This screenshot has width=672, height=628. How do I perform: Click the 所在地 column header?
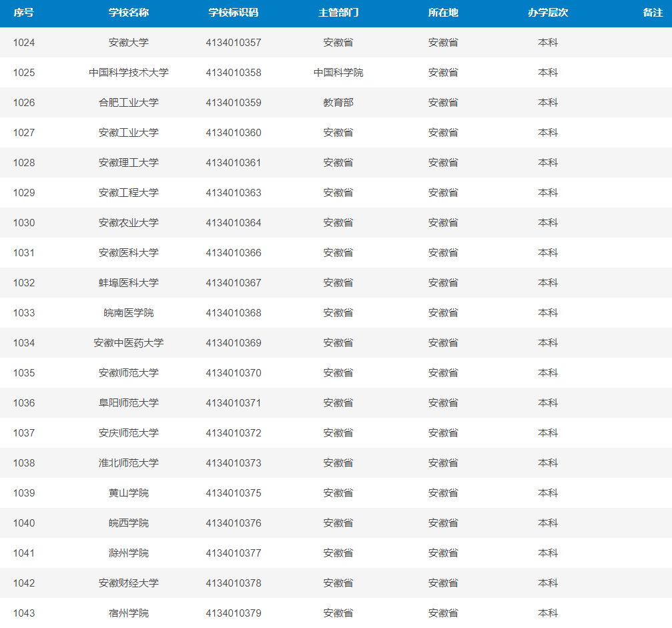click(x=443, y=13)
